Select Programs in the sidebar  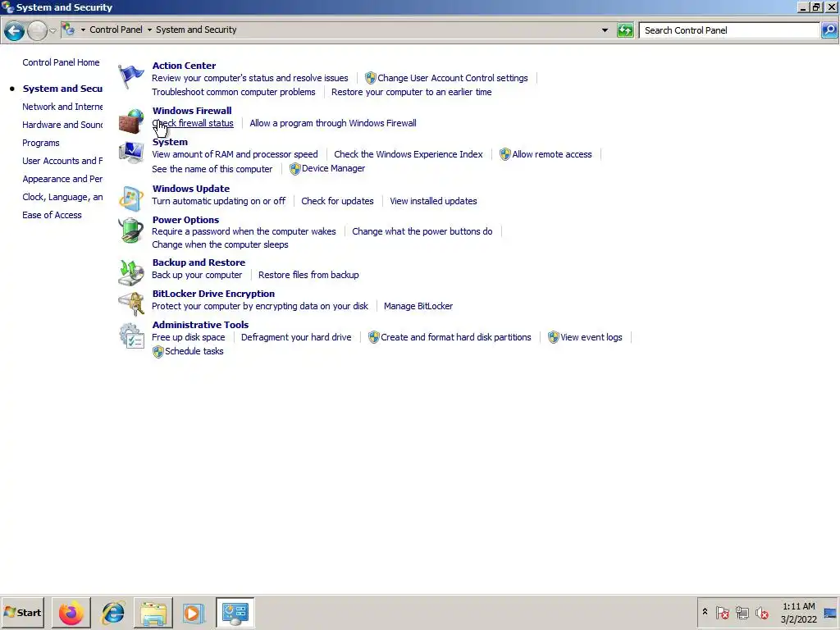(41, 143)
